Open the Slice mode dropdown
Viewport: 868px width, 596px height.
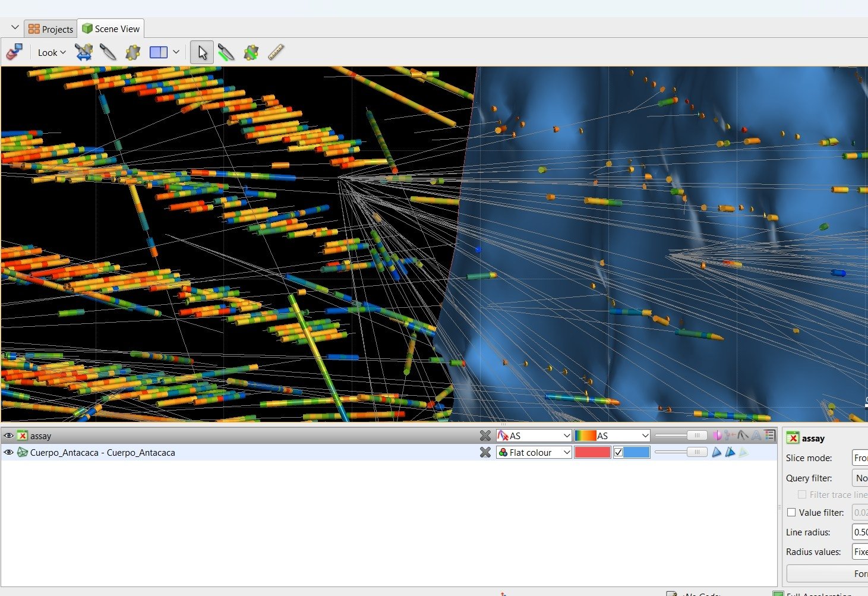[860, 458]
